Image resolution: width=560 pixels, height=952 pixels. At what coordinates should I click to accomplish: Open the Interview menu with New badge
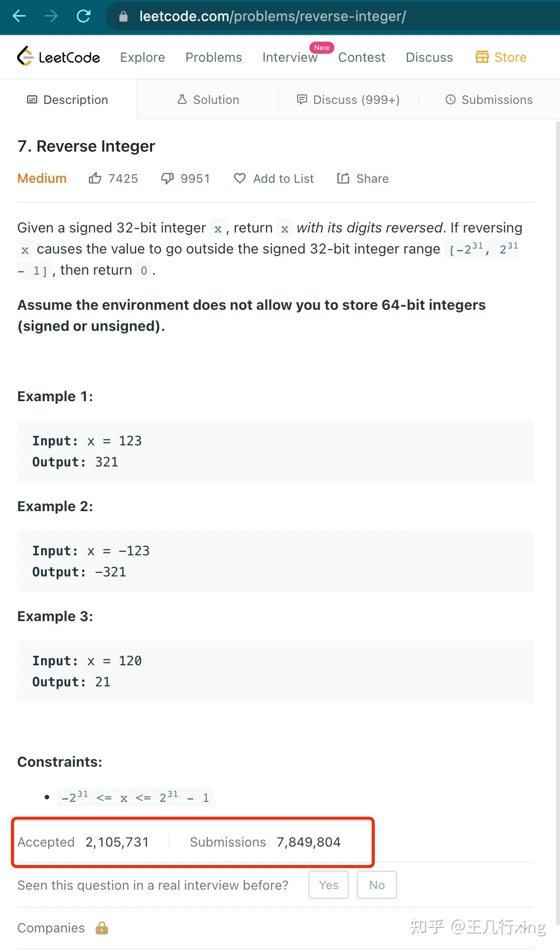pos(290,57)
